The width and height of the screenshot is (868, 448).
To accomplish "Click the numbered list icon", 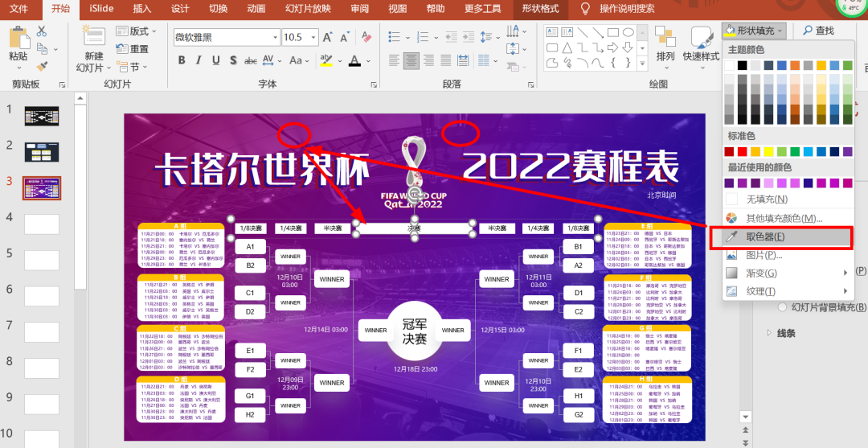I will click(x=423, y=37).
